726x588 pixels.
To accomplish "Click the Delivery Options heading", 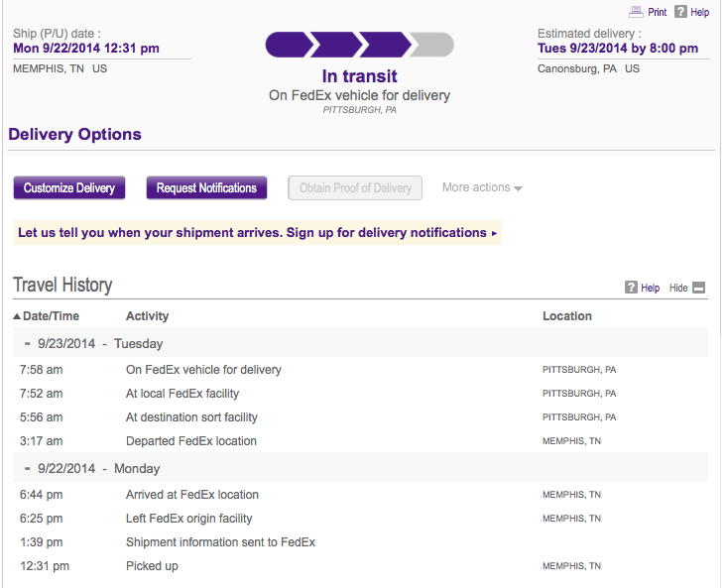I will point(75,135).
